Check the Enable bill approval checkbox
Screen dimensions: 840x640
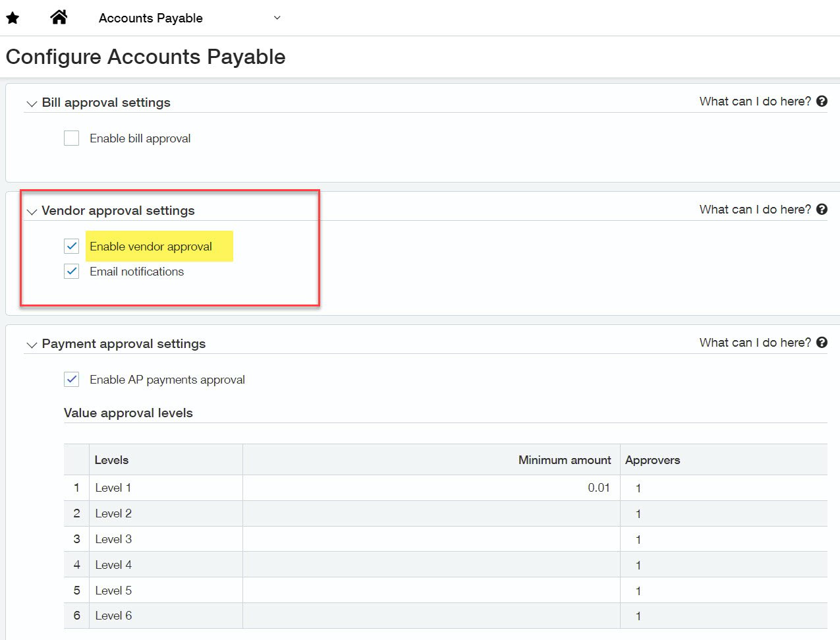[71, 138]
